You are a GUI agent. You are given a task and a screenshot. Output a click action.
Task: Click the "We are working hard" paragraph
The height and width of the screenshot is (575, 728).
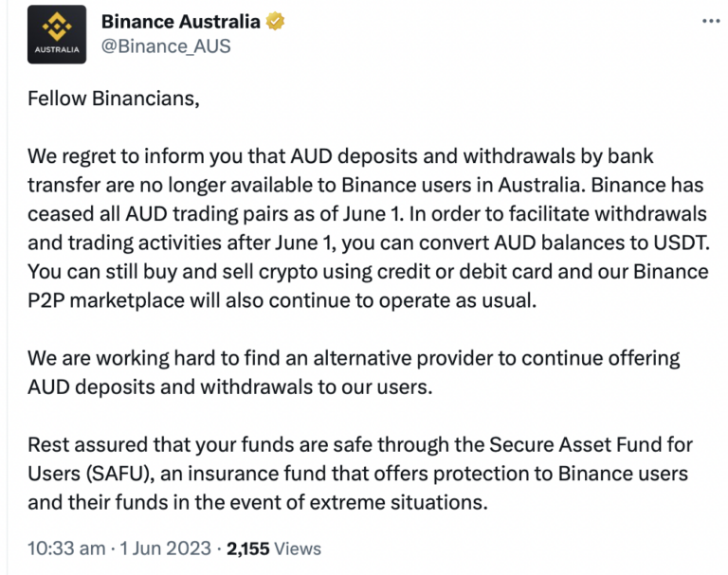point(351,372)
